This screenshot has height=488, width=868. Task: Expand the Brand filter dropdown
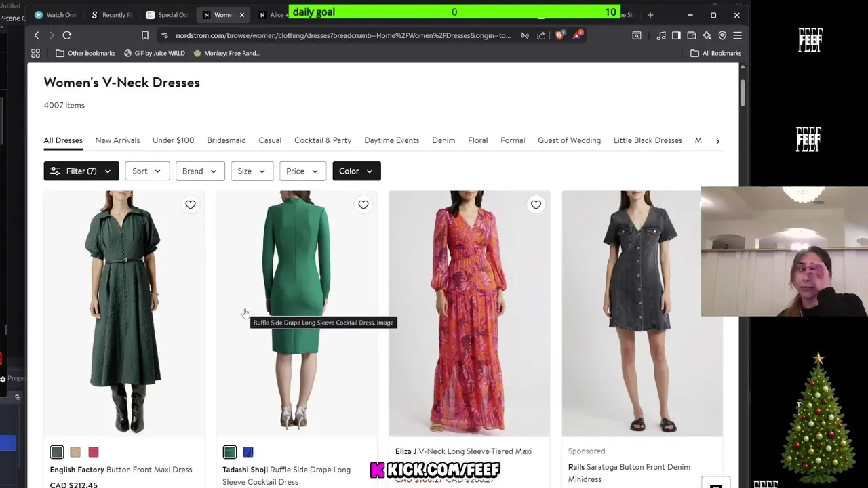[200, 171]
